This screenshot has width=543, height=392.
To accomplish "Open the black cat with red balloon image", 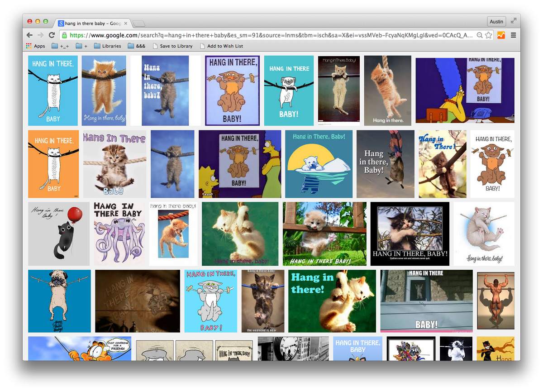I will [59, 234].
